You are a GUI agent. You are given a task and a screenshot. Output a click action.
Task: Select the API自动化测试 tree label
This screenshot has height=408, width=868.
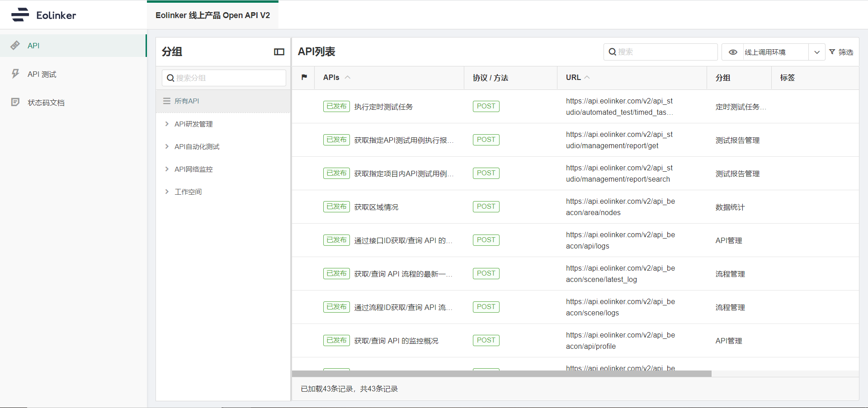pos(197,146)
